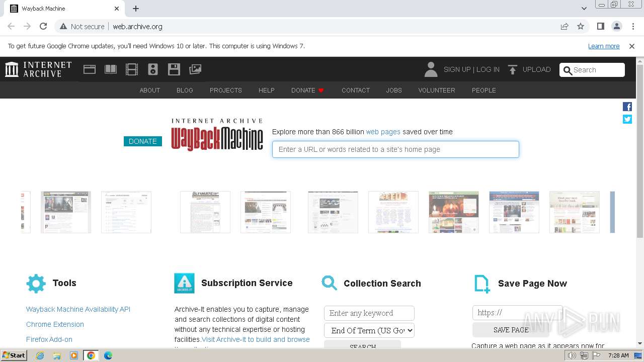
Task: Select the Wayback Machine browser tab
Action: click(x=64, y=9)
